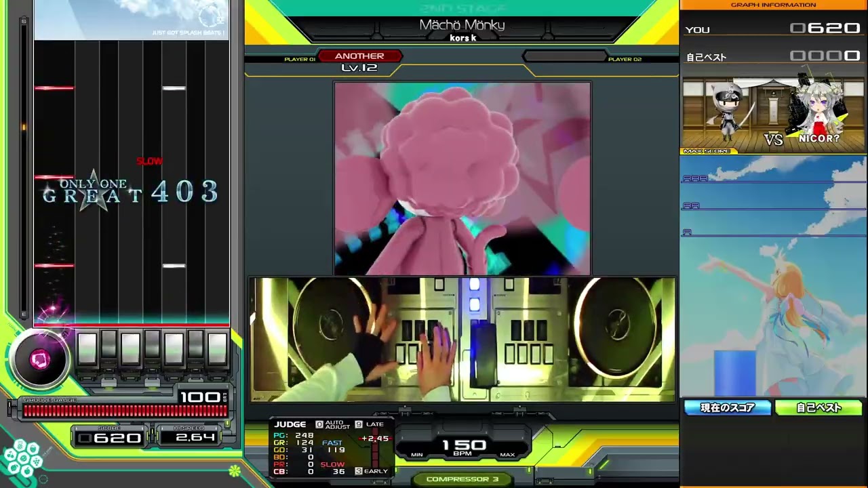868x488 pixels.
Task: Click the 現在のスコア button
Action: pyautogui.click(x=728, y=407)
